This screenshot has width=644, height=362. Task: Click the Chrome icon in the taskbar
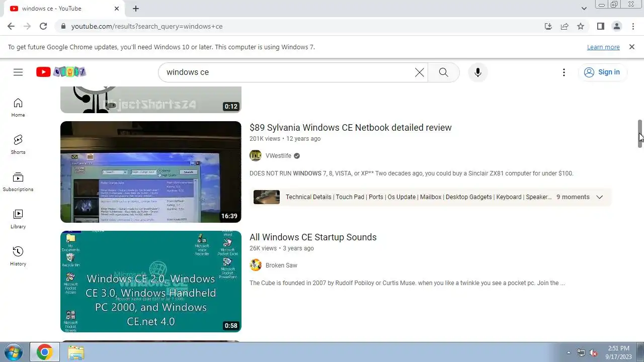click(x=44, y=352)
